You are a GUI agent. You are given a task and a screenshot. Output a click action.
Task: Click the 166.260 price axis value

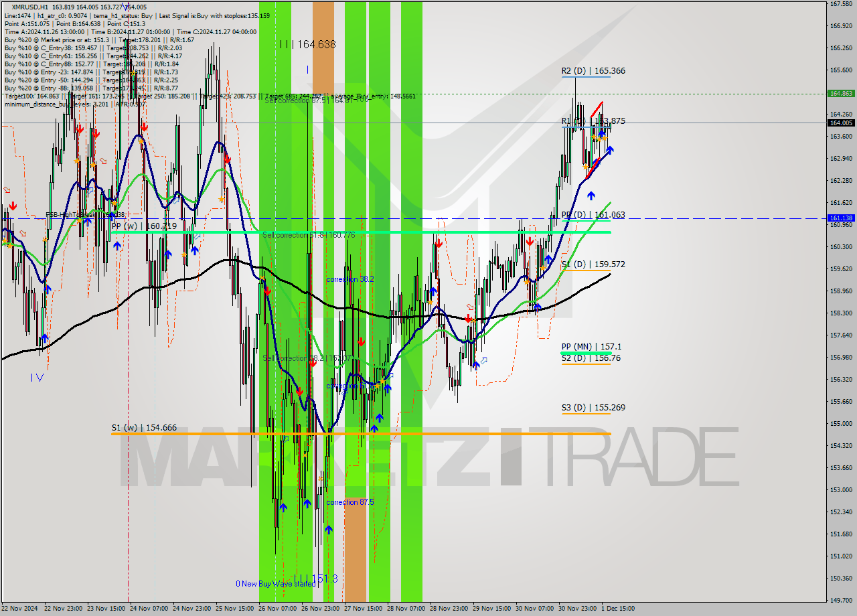(x=840, y=48)
